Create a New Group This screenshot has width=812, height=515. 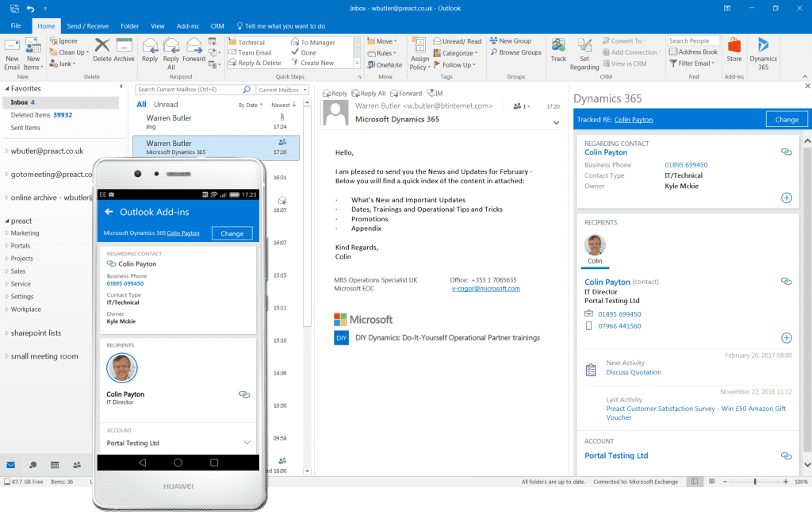tap(511, 41)
